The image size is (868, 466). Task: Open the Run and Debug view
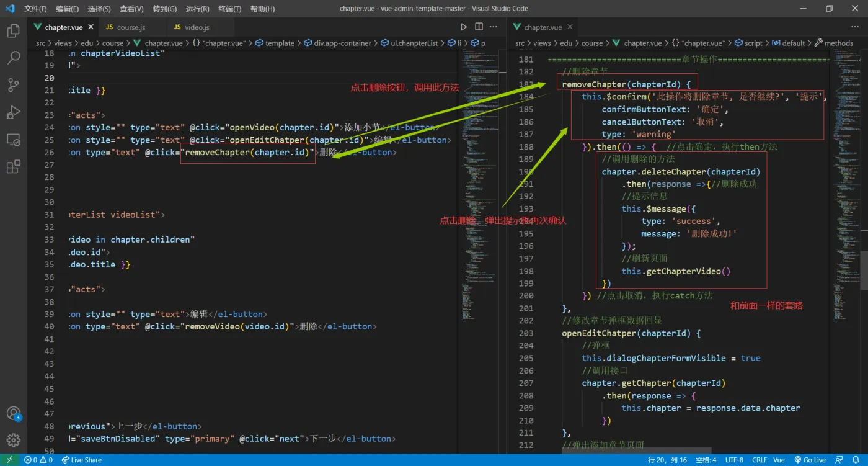[13, 112]
